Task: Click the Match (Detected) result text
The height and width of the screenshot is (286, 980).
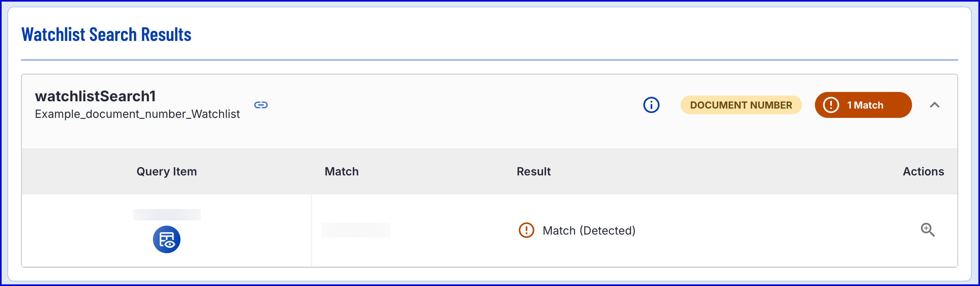Action: pos(589,231)
